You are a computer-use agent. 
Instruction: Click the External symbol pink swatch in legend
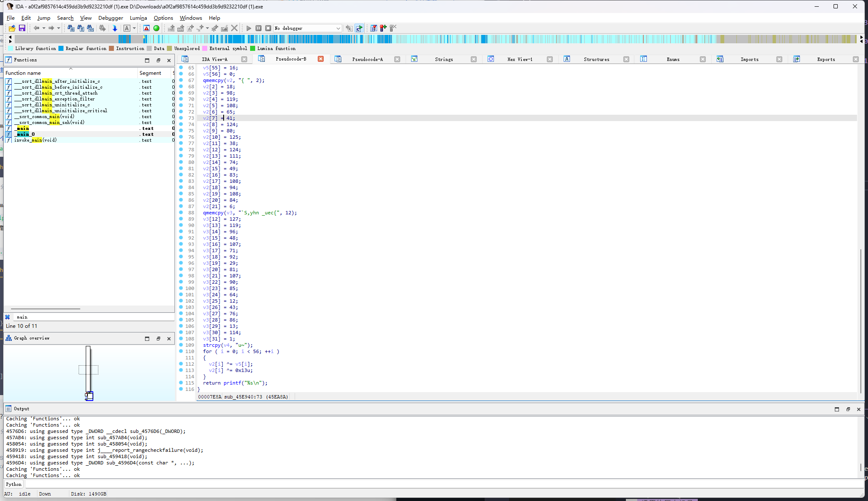pyautogui.click(x=205, y=48)
